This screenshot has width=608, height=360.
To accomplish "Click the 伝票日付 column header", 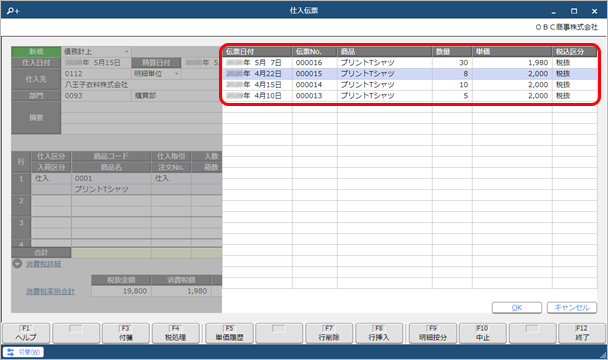I will click(x=257, y=52).
